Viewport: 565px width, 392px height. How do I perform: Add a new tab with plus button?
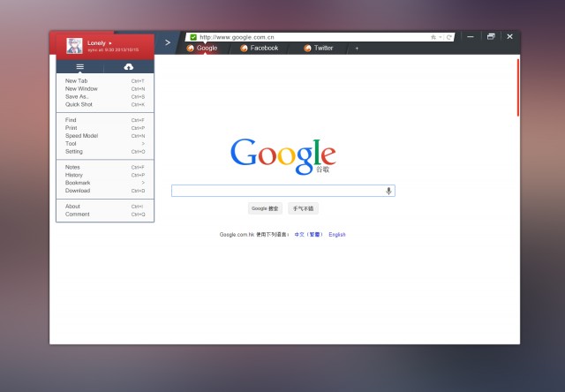point(357,49)
